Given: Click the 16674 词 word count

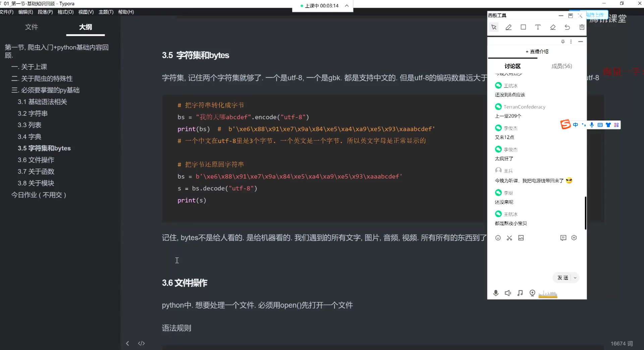Looking at the screenshot, I should point(622,344).
